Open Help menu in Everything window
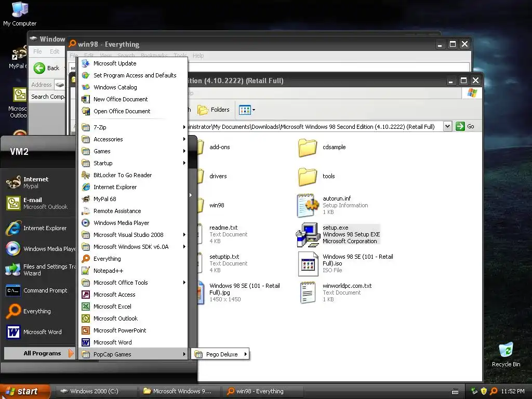This screenshot has height=399, width=532. (198, 56)
